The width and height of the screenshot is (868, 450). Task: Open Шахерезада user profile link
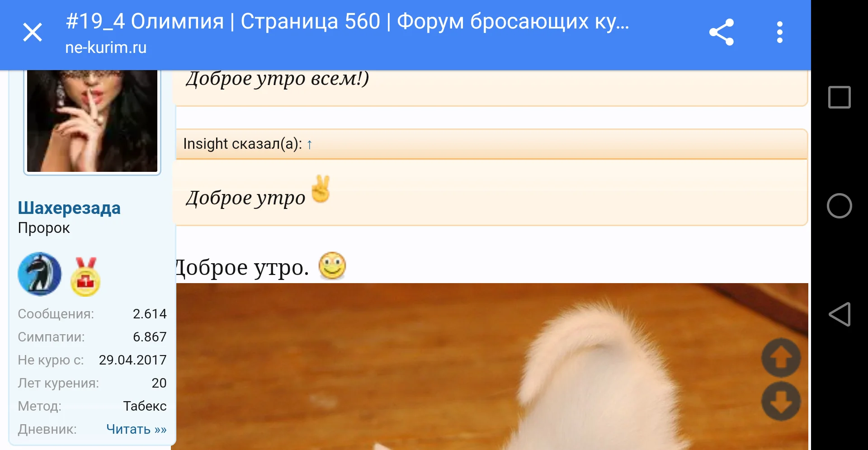[x=69, y=208]
